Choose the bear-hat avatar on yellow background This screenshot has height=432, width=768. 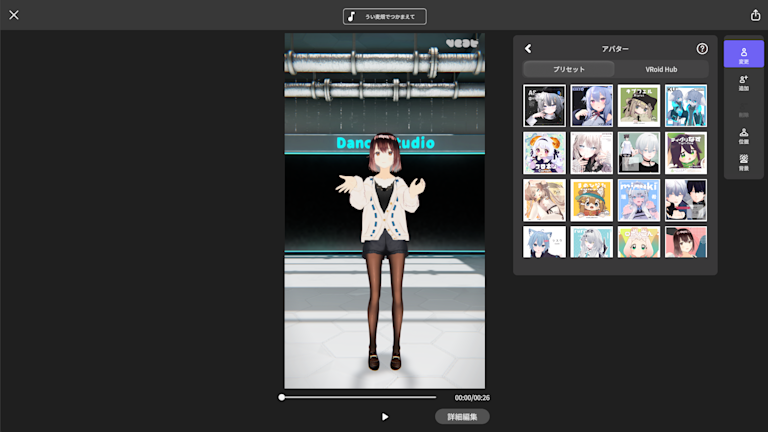tap(591, 200)
